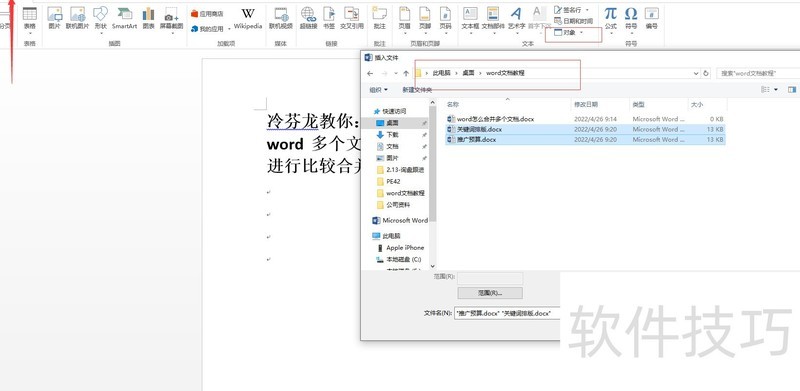Go up one folder level
800x391 pixels.
(406, 74)
